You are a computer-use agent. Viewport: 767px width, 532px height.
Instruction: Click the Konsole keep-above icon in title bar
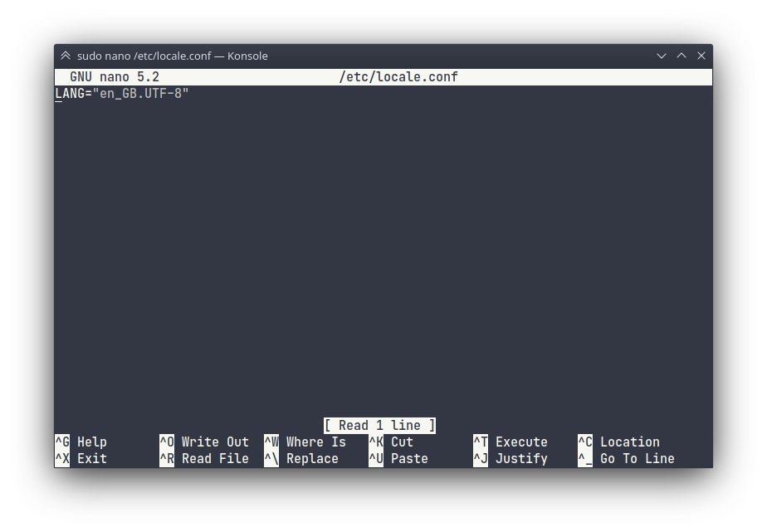pyautogui.click(x=66, y=56)
